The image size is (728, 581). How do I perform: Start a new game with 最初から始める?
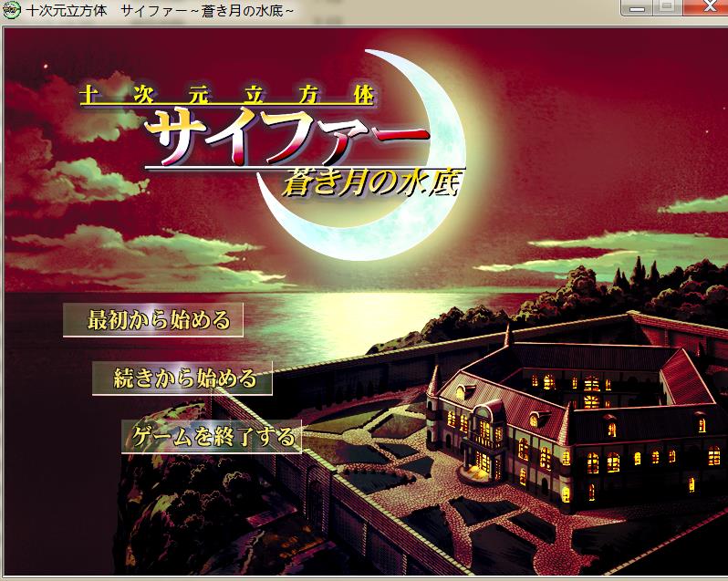[153, 320]
